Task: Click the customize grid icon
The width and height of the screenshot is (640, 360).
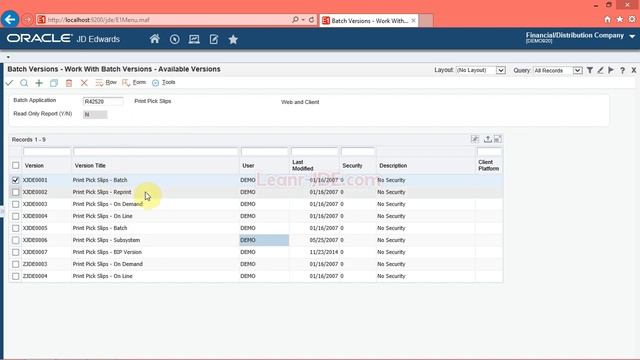Action: (475, 139)
